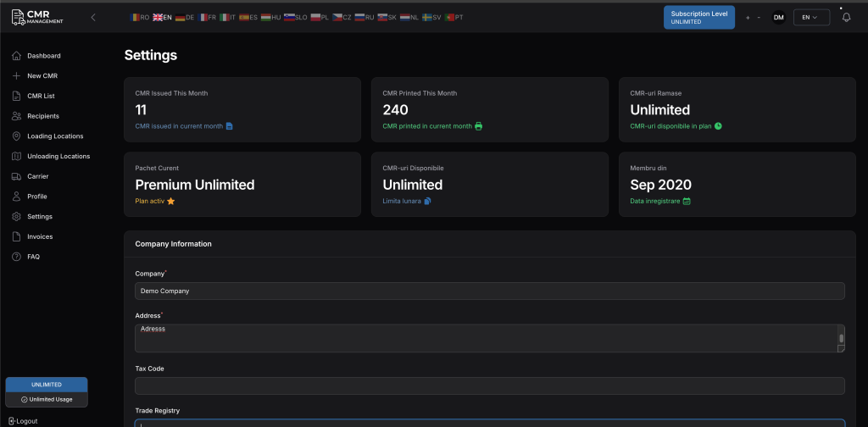This screenshot has width=868, height=427.
Task: Click the Tax Code input field
Action: (490, 386)
